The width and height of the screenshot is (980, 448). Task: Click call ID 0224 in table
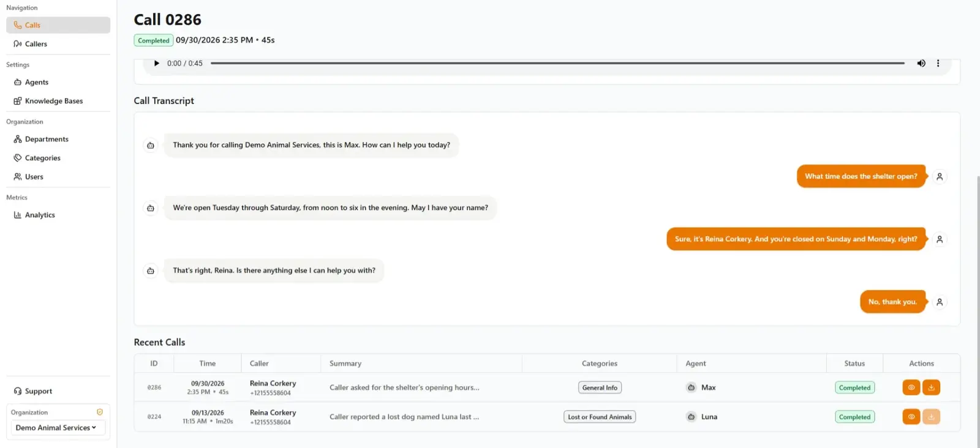(154, 417)
